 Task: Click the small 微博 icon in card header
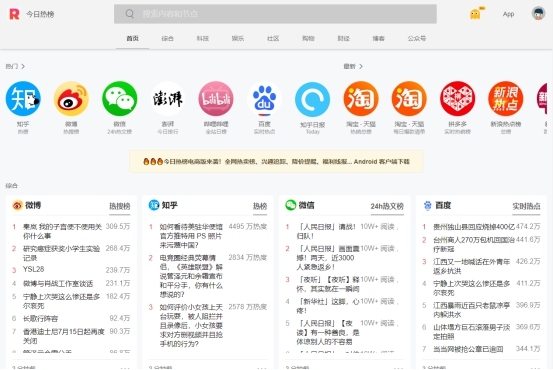(x=17, y=205)
